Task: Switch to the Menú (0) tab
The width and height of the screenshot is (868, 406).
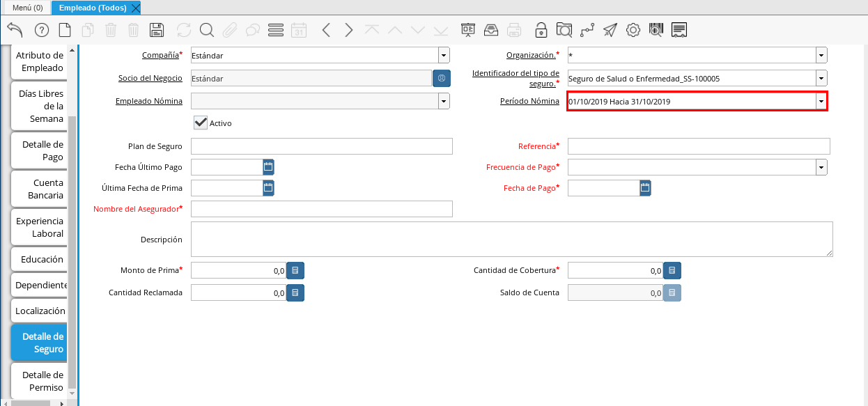Action: 27,8
